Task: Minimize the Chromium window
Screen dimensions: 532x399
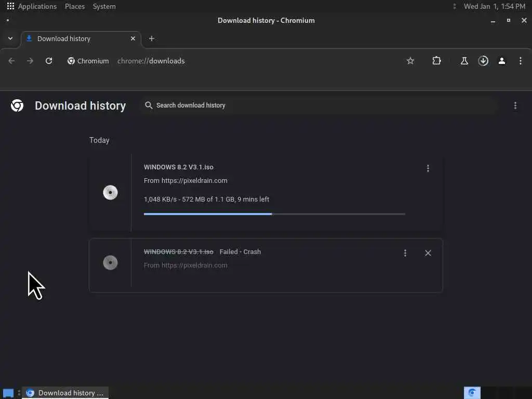Action: (493, 21)
